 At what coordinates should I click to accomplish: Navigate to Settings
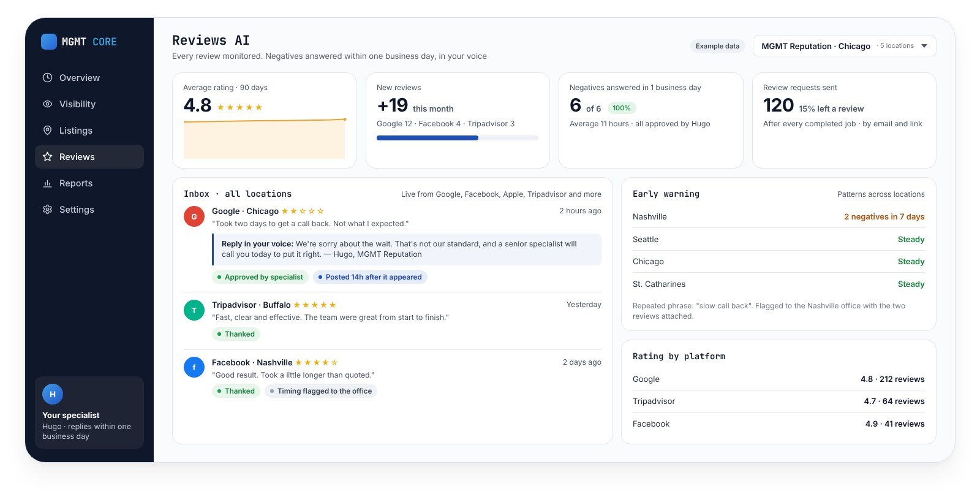[89, 210]
